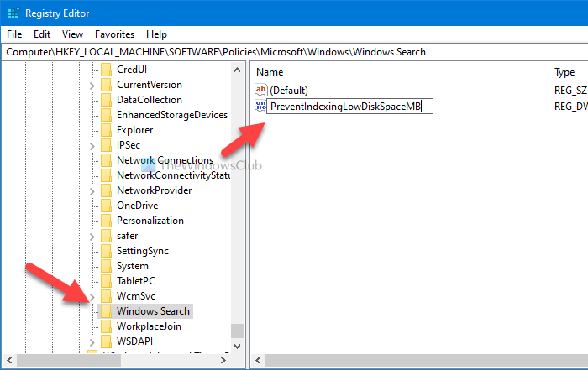The height and width of the screenshot is (370, 588).
Task: Click the tree scroll up arrow
Action: point(237,70)
